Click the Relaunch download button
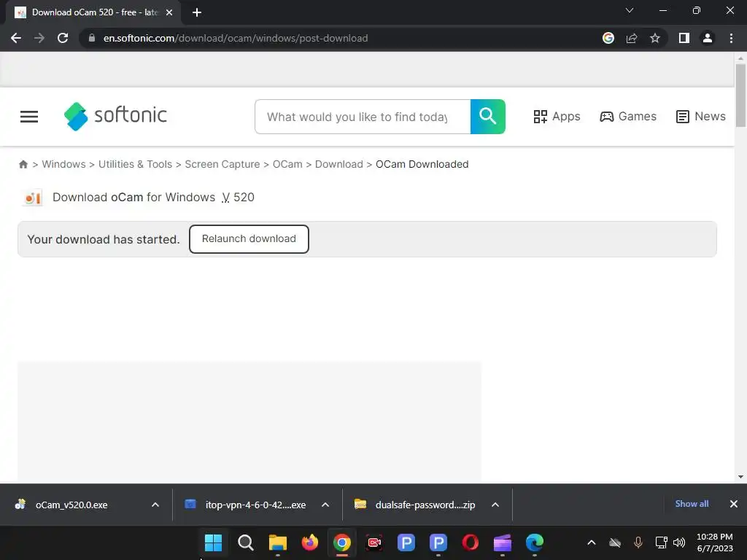747x560 pixels. (249, 239)
